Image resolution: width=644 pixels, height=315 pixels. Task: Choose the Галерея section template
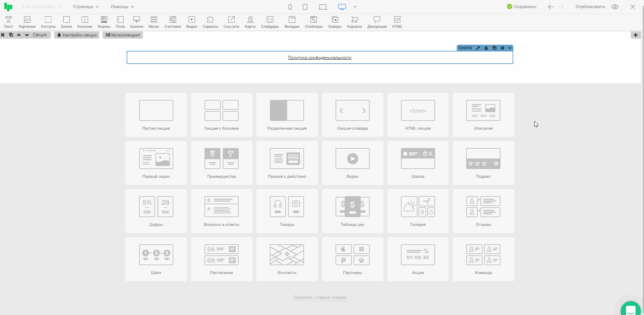point(418,211)
